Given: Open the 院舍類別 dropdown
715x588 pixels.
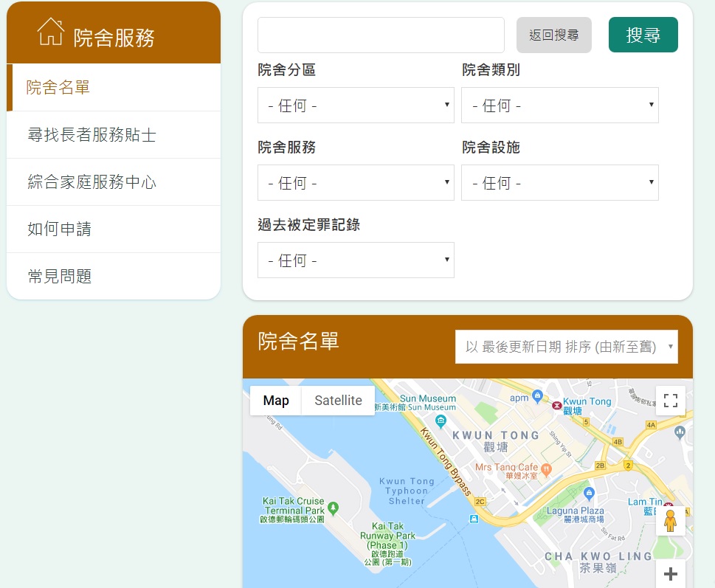Looking at the screenshot, I should [559, 106].
